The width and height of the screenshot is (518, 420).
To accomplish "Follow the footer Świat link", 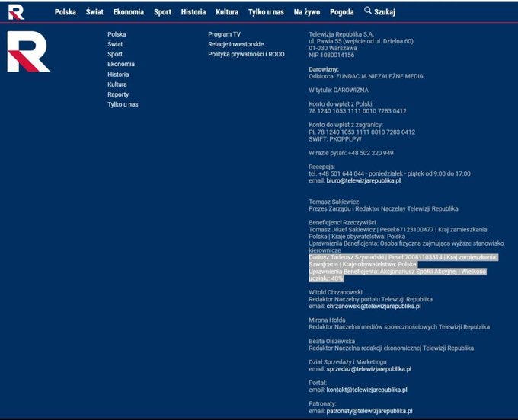I will tap(115, 44).
